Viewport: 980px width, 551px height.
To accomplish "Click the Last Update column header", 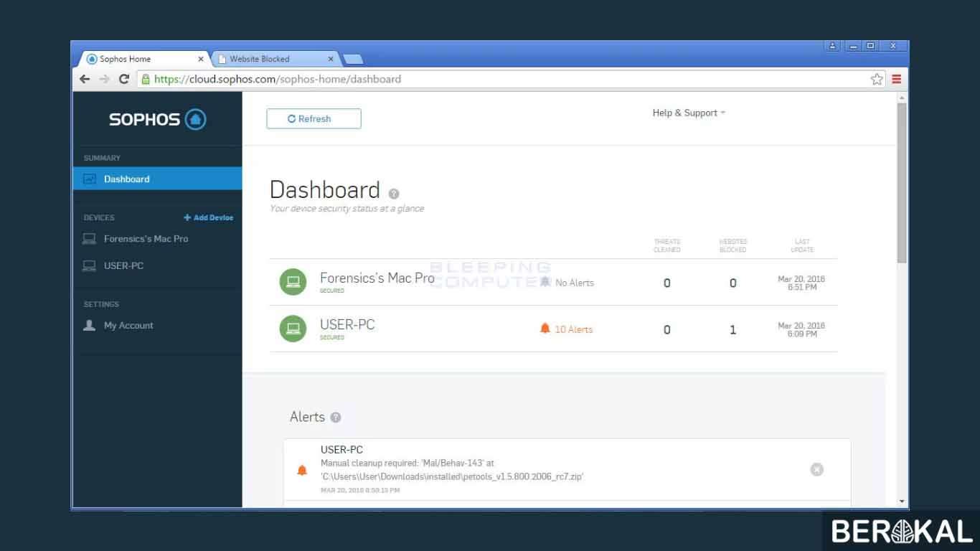I will point(802,245).
